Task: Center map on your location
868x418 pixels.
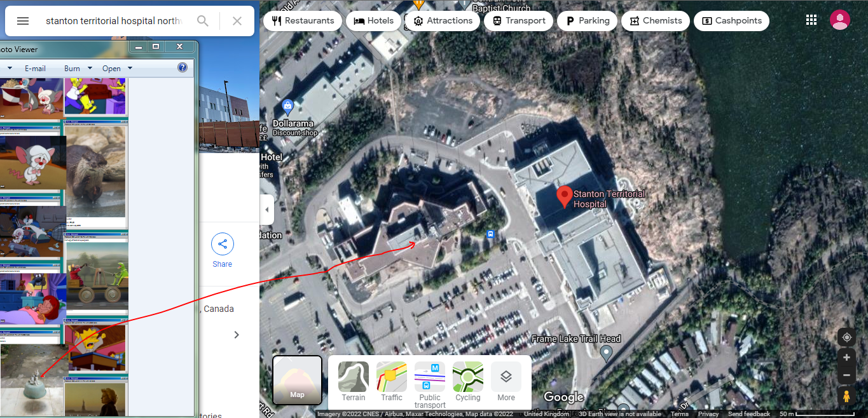Action: coord(846,337)
